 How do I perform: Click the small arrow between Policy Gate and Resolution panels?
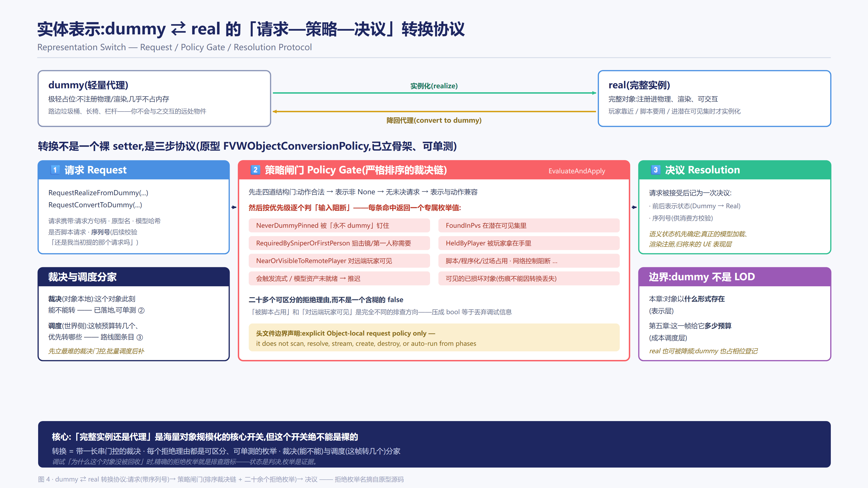634,207
